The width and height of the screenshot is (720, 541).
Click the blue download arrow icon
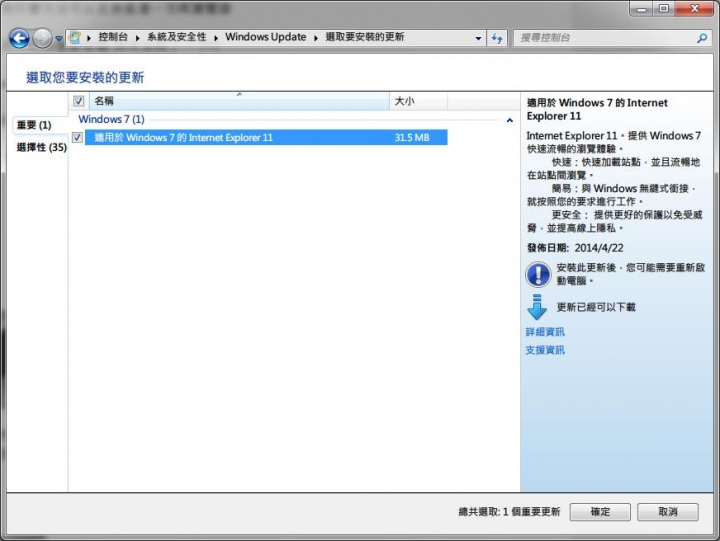pos(537,307)
